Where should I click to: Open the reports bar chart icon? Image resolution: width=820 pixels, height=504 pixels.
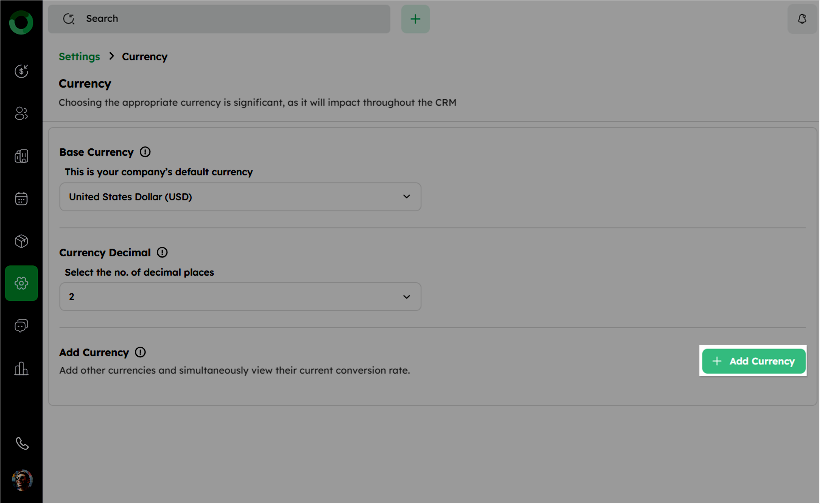[21, 369]
